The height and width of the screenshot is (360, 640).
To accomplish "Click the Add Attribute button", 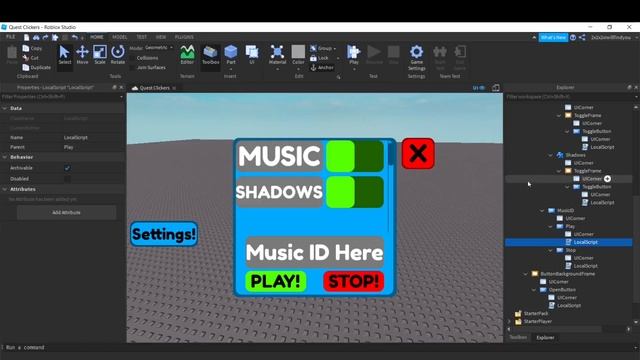I will pyautogui.click(x=66, y=213).
